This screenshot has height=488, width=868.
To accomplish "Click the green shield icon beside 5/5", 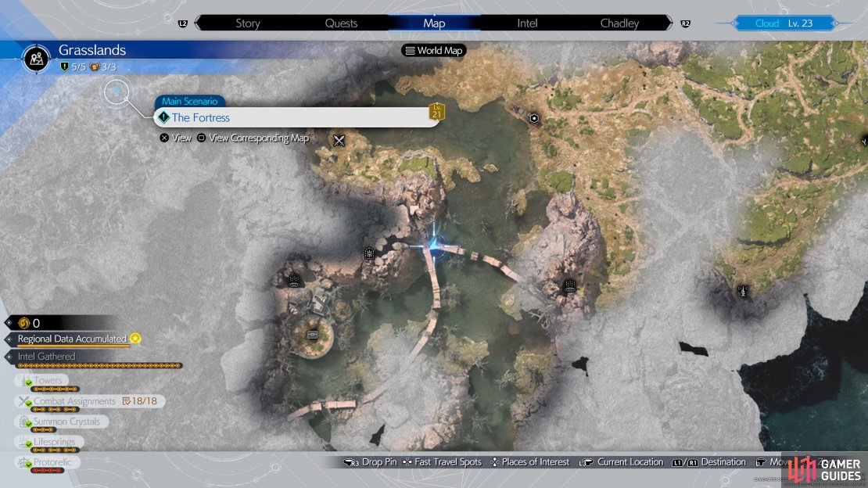I will [x=64, y=67].
